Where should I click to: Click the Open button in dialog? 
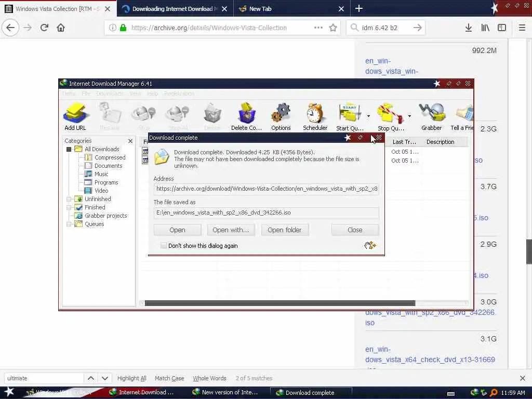177,230
